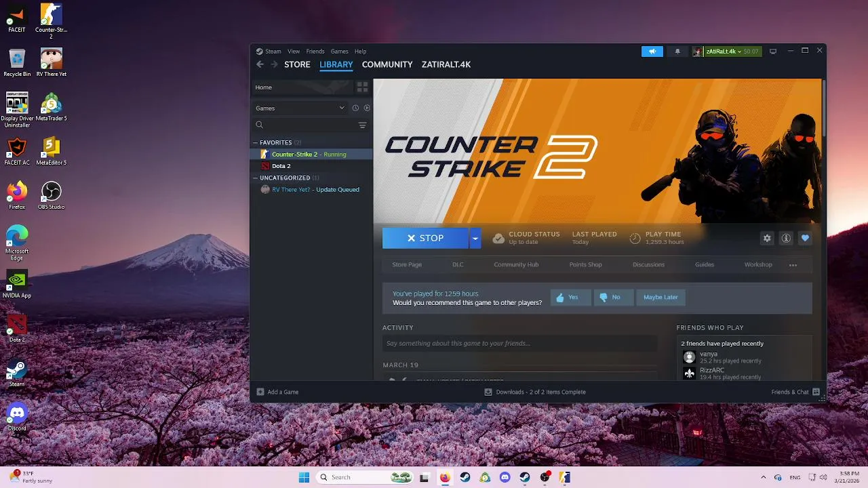Select Counter-Strike 2 in the library list
This screenshot has width=868, height=488.
(311, 155)
